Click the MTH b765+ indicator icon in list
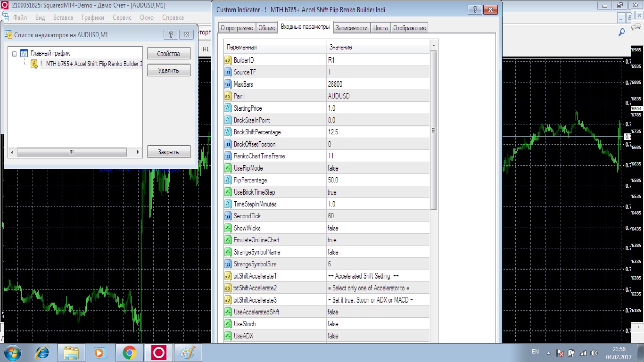 click(34, 64)
